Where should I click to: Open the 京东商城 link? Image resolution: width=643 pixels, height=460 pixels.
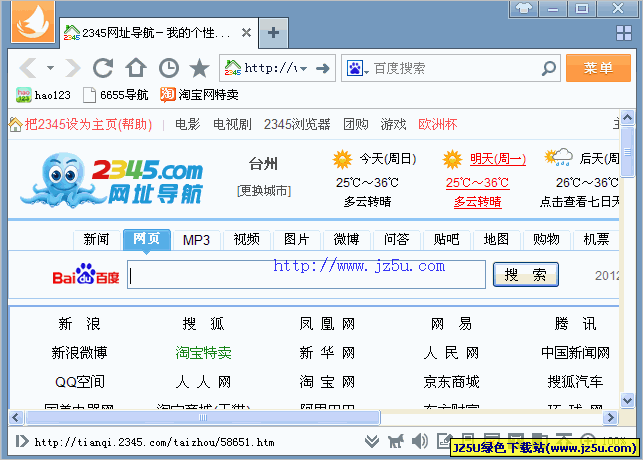(x=451, y=382)
